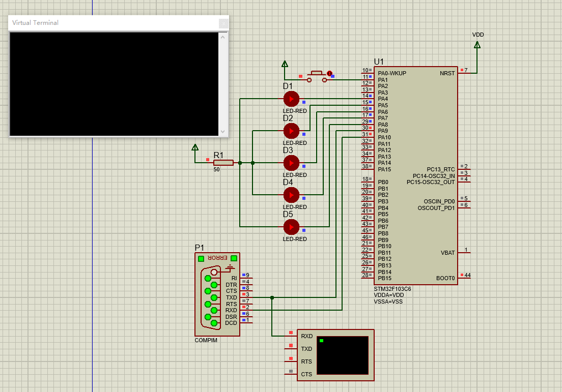Select the STM32F103C6 chip body
Screen dimensions: 562x392
click(x=415, y=175)
